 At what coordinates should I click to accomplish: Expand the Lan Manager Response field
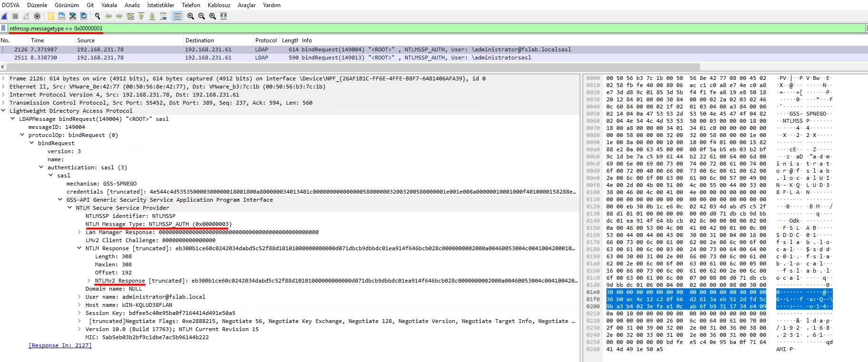79,232
